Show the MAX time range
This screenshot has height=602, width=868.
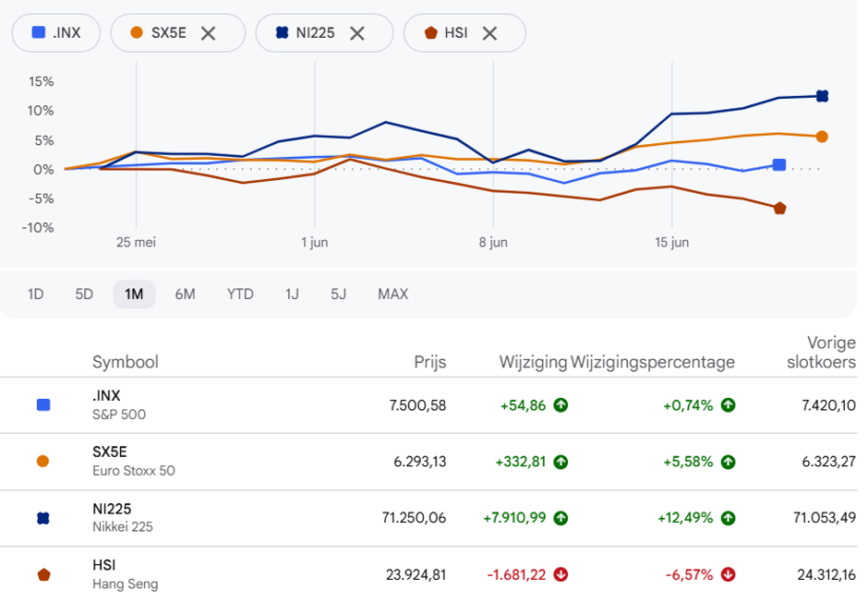coord(393,294)
